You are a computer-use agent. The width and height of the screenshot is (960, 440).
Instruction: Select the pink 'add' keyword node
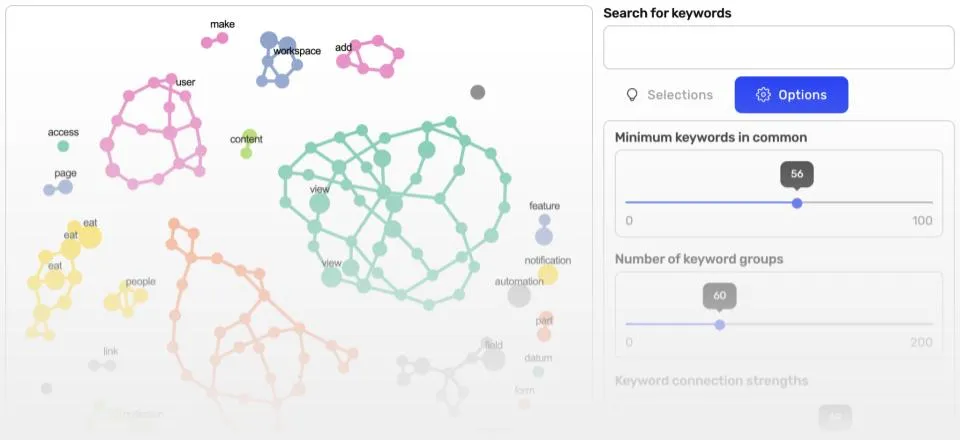coord(344,61)
